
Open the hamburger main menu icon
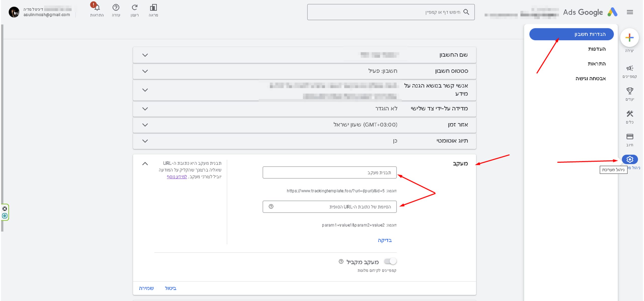click(x=630, y=12)
